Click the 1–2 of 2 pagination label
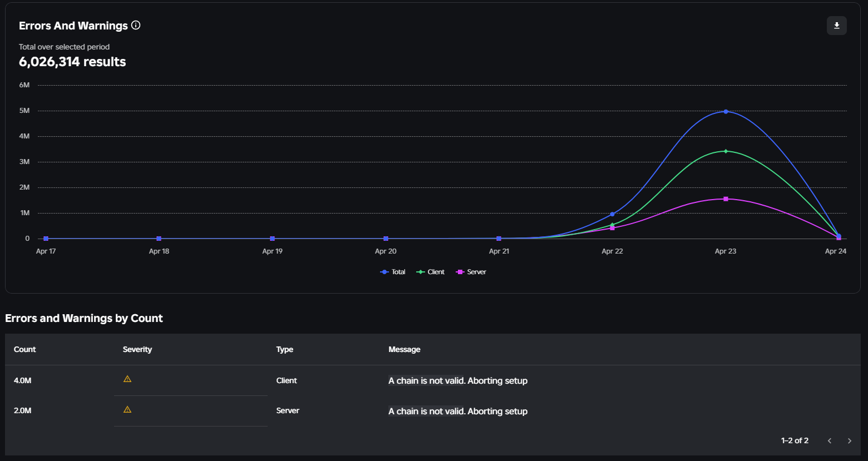Image resolution: width=868 pixels, height=461 pixels. (x=795, y=440)
